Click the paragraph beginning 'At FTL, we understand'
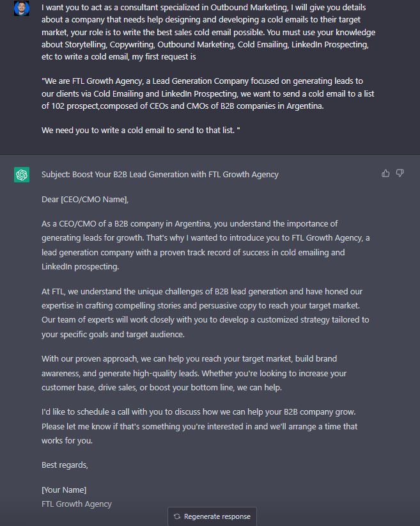The height and width of the screenshot is (526, 420). click(x=205, y=313)
